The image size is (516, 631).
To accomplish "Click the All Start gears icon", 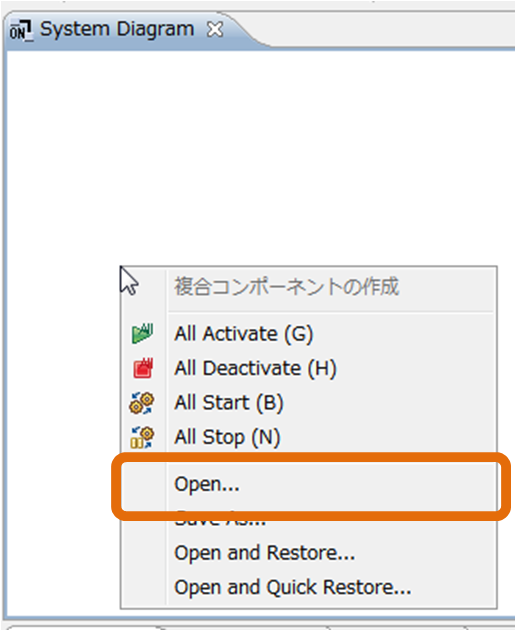I will coord(142,403).
